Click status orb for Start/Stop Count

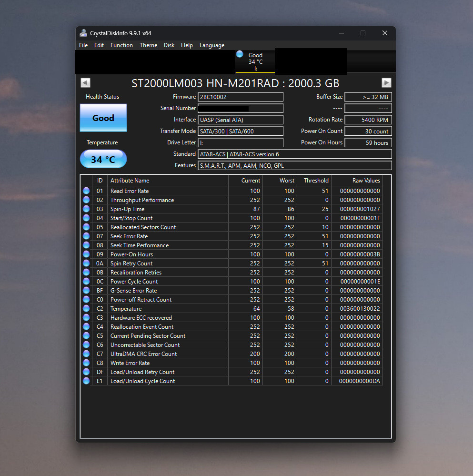pyautogui.click(x=86, y=218)
